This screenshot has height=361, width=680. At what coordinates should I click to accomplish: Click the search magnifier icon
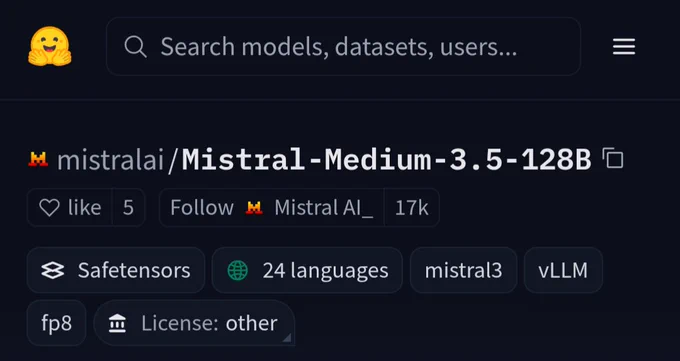pyautogui.click(x=135, y=46)
